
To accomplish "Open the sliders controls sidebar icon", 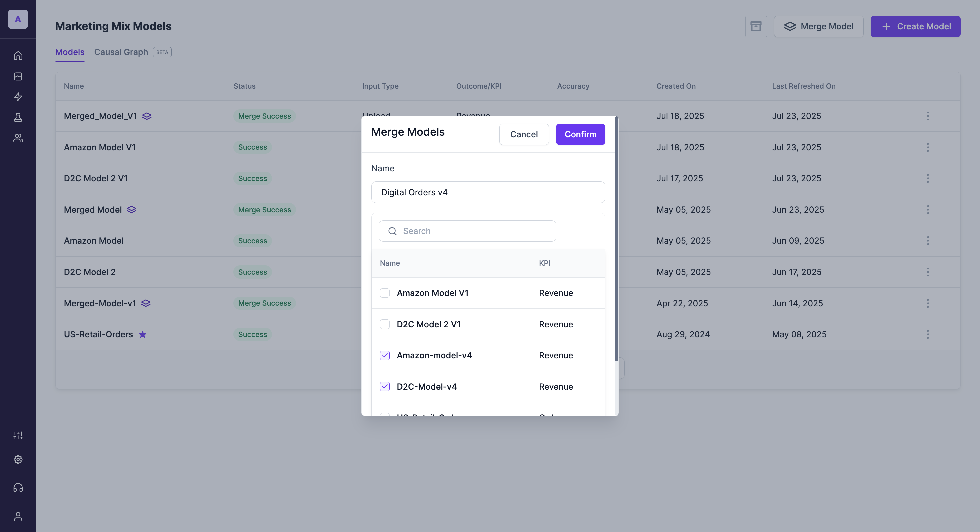I will click(x=18, y=435).
